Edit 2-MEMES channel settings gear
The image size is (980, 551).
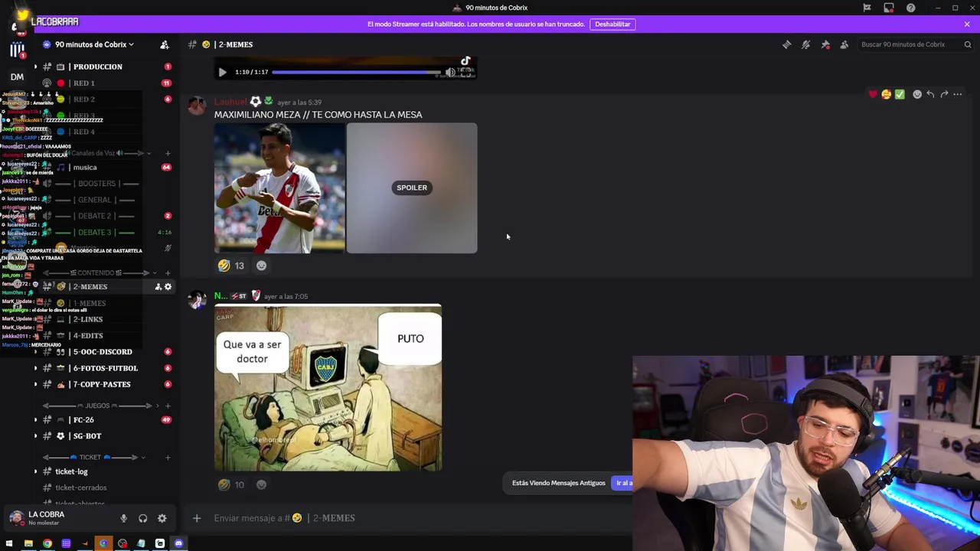pos(168,287)
